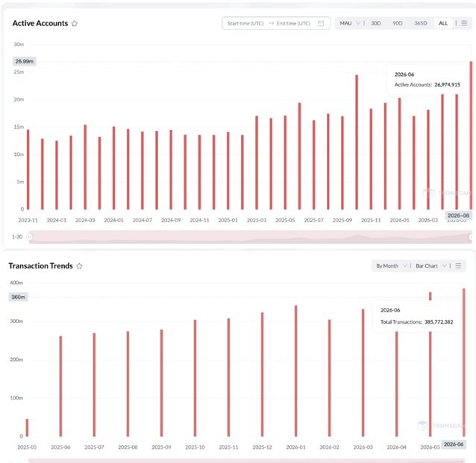Click the 2026-06 Transaction Trends bar
This screenshot has height=463, width=476.
click(x=464, y=362)
